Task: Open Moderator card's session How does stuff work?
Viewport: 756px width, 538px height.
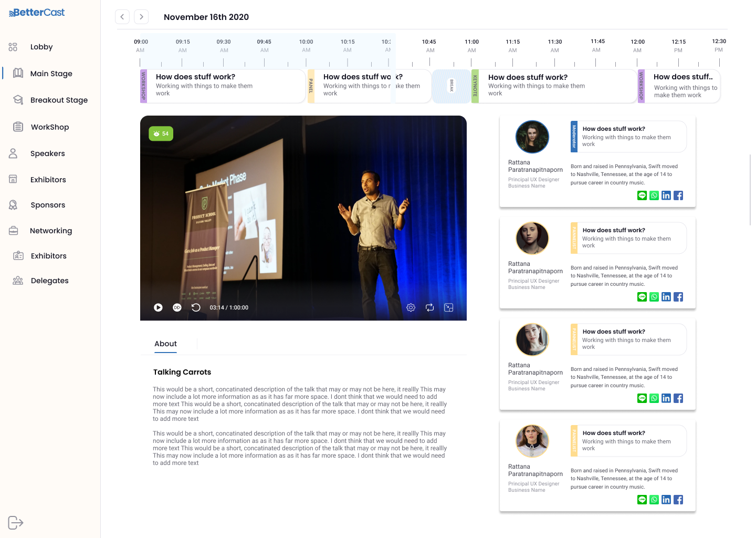Action: coord(628,137)
